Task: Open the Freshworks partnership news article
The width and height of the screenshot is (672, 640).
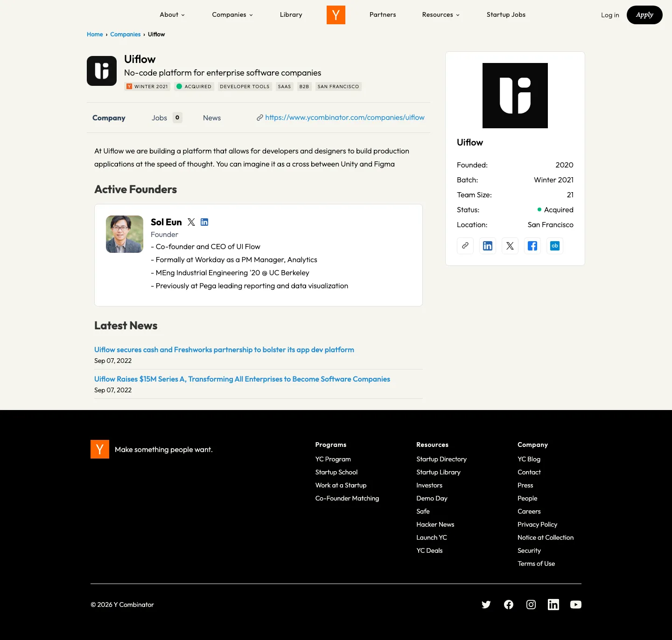Action: point(224,350)
